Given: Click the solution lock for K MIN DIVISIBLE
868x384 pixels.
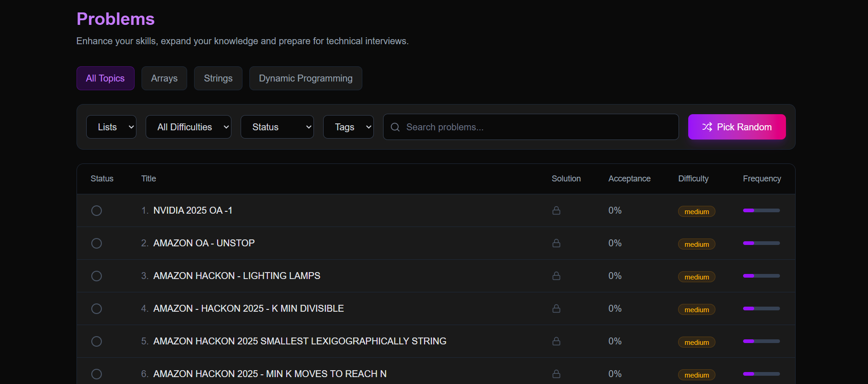Looking at the screenshot, I should 556,308.
